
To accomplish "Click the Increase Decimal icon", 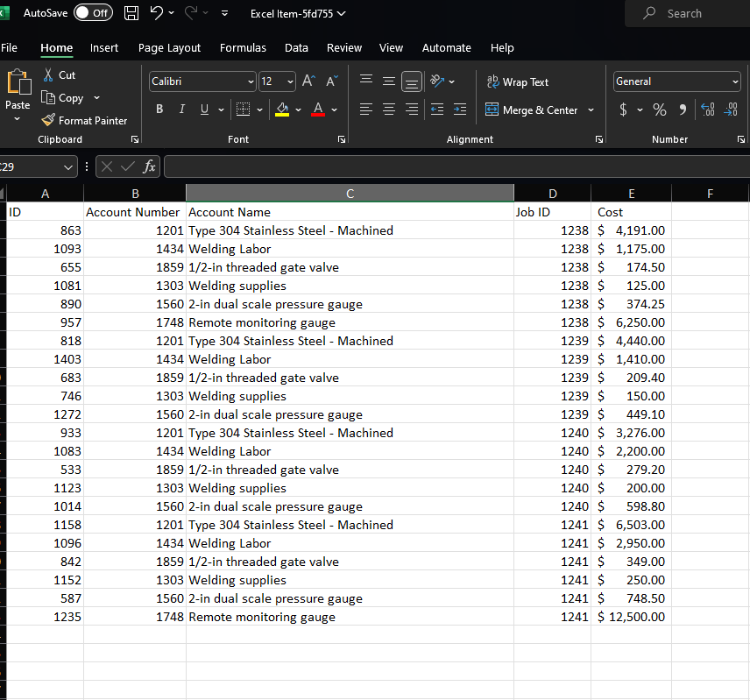I will tap(707, 110).
